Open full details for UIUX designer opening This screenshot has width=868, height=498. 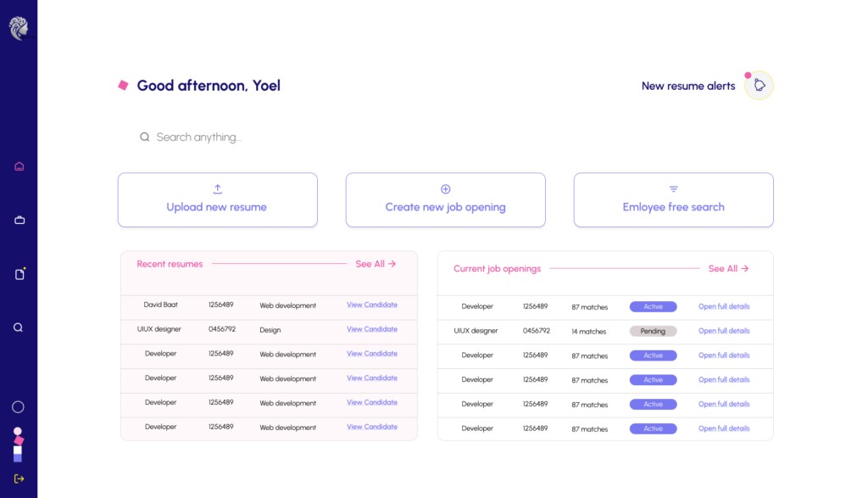point(723,331)
